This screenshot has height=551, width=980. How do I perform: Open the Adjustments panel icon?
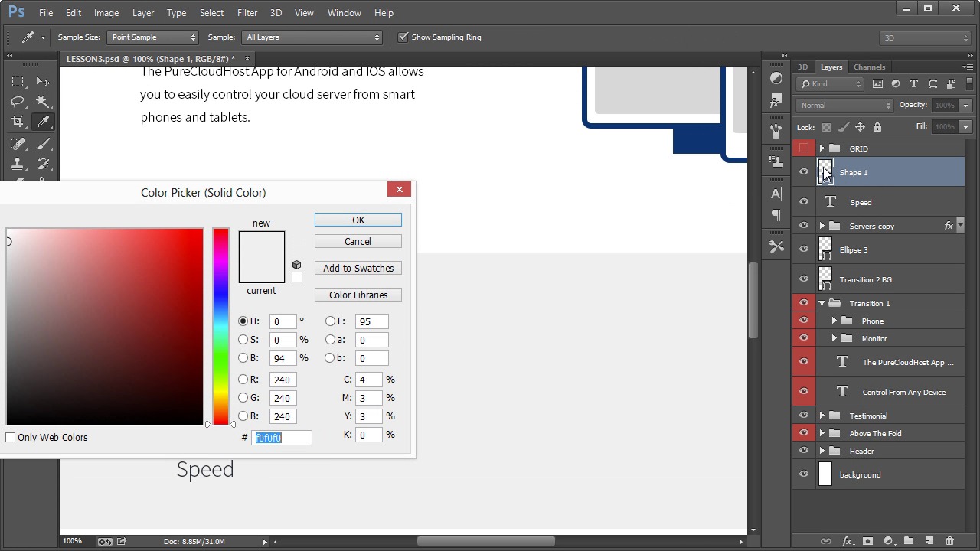(x=776, y=79)
